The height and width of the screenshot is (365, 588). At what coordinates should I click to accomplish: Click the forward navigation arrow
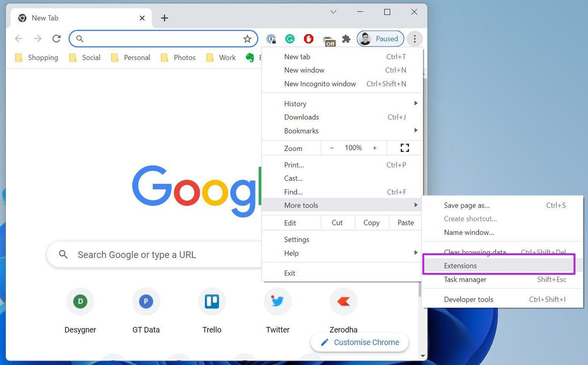pyautogui.click(x=38, y=39)
